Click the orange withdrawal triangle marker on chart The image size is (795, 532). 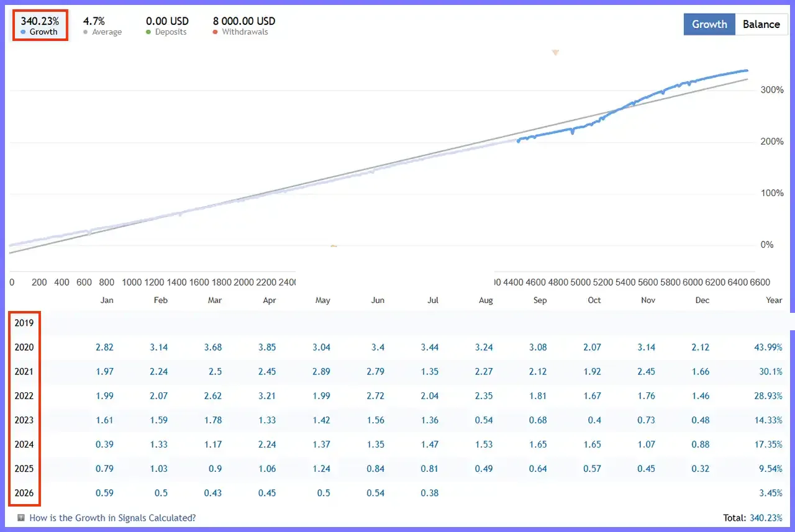(x=555, y=53)
